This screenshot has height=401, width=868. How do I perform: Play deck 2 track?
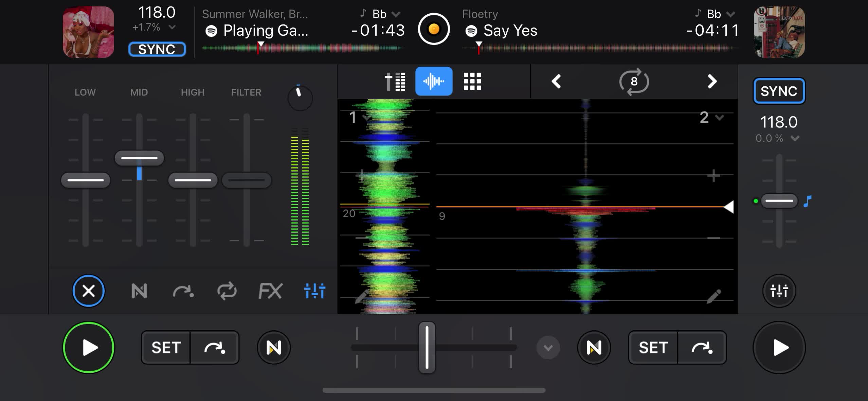[x=779, y=348]
